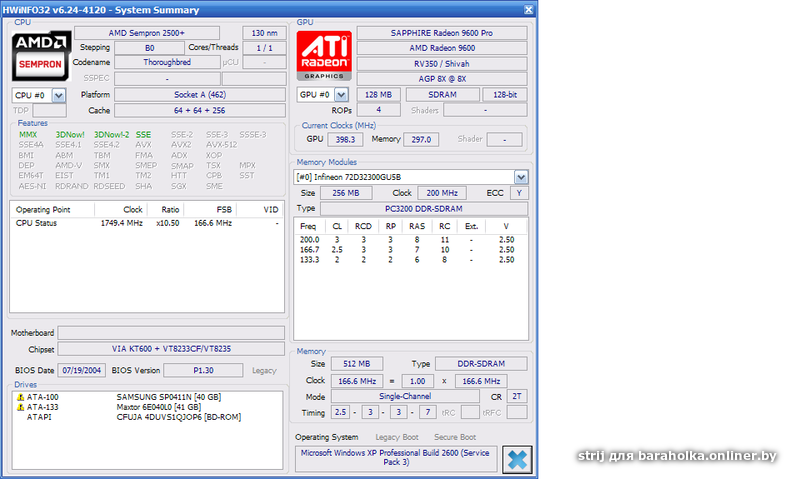Image resolution: width=800 pixels, height=479 pixels.
Task: Click the Stepping B0 field
Action: (x=149, y=48)
